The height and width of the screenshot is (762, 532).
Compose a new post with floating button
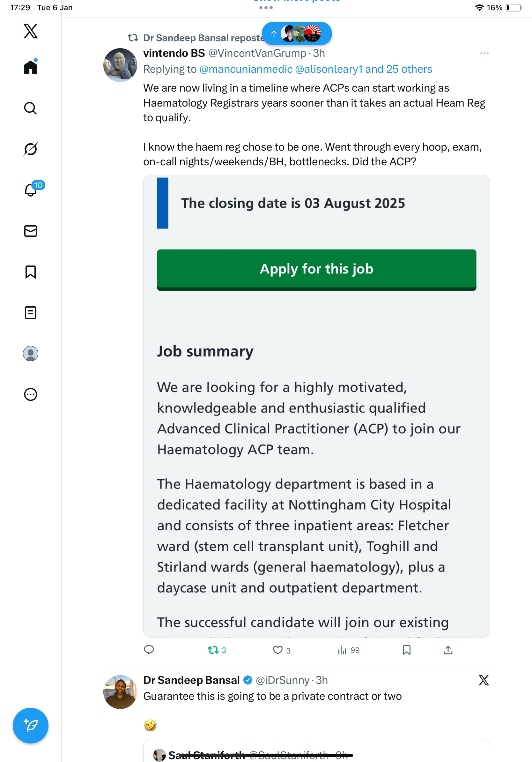pyautogui.click(x=31, y=726)
